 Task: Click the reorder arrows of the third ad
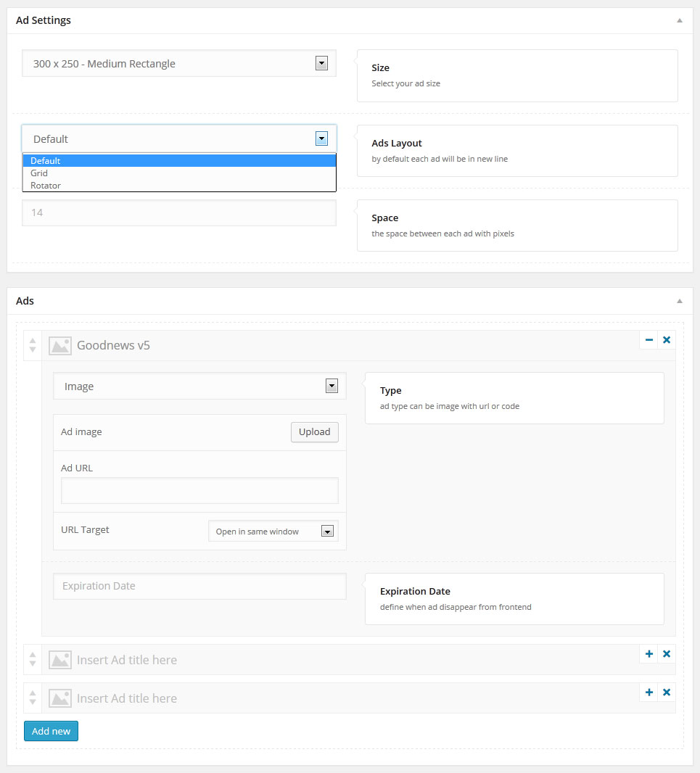[x=33, y=698]
